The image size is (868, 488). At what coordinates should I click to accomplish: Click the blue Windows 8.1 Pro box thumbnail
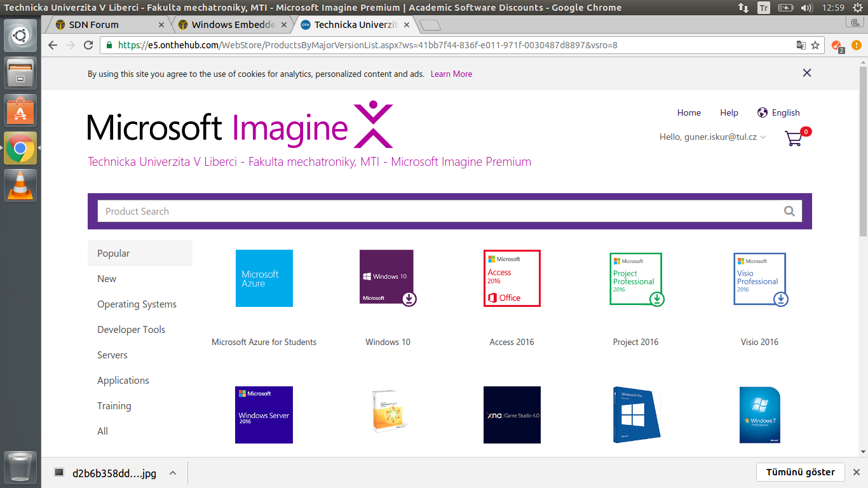tap(637, 415)
